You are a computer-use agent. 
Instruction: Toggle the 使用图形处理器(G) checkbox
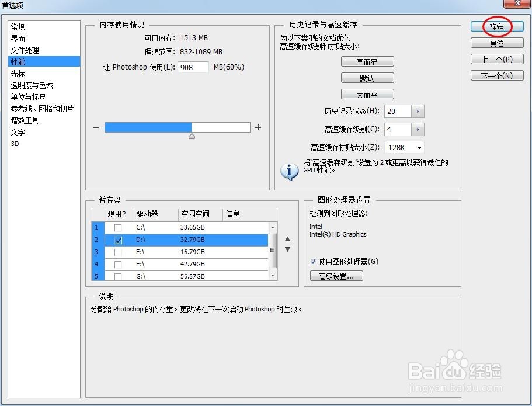(313, 261)
